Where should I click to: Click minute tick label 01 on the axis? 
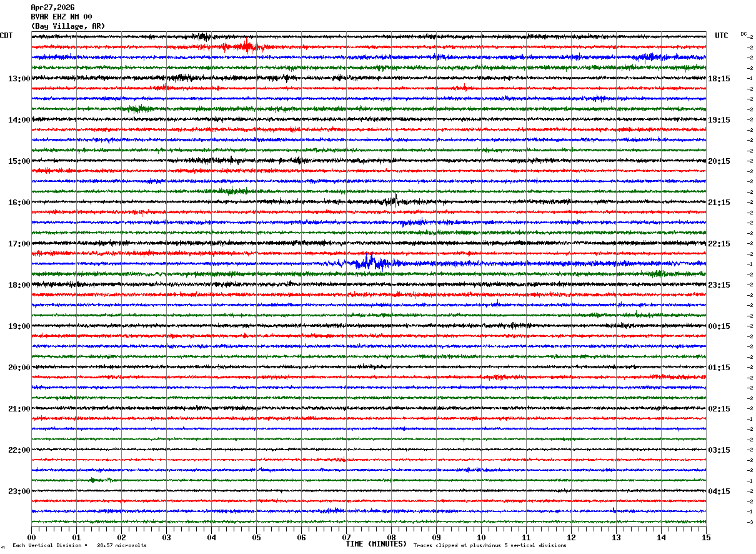point(76,537)
